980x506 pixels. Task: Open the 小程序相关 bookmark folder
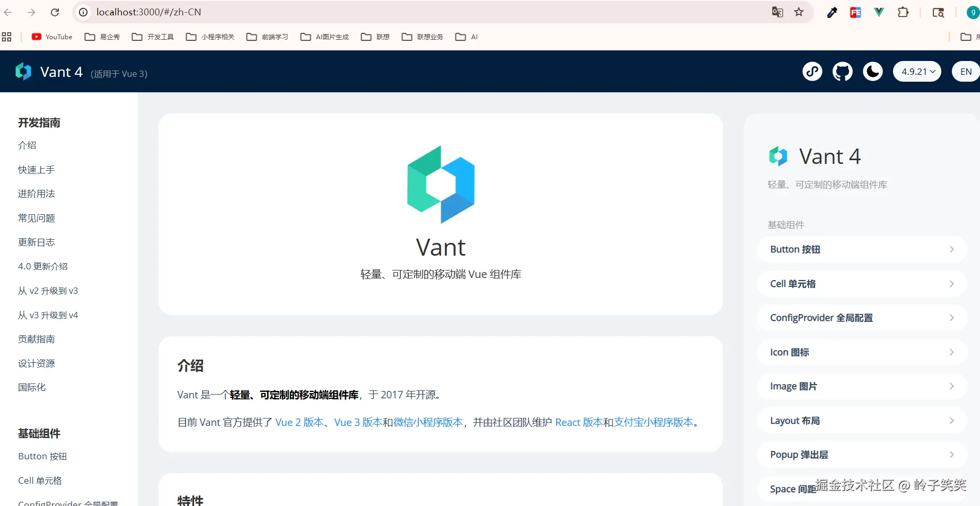point(210,37)
